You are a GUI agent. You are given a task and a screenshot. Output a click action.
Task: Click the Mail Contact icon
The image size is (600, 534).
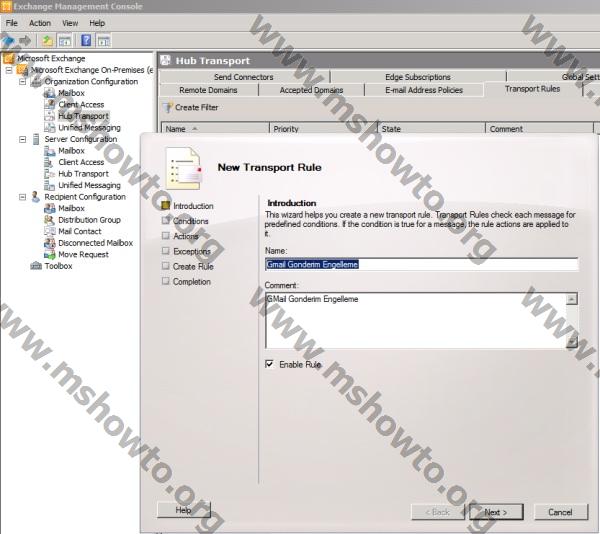[x=49, y=231]
